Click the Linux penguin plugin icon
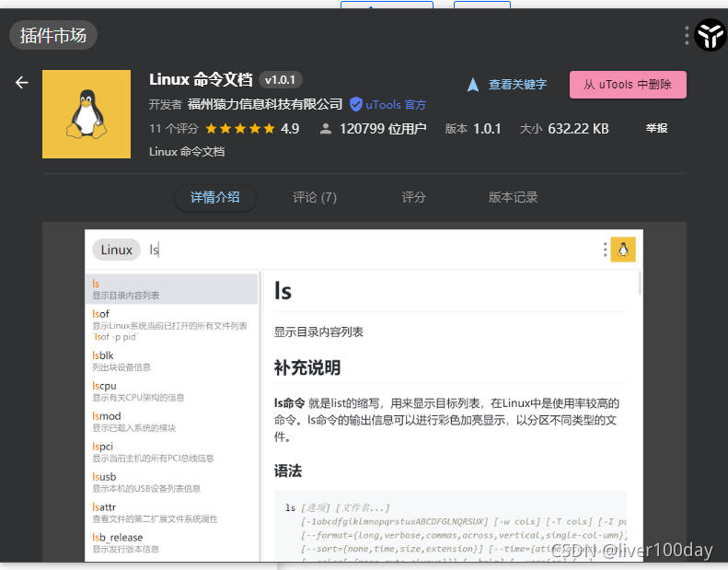This screenshot has width=728, height=570. click(x=87, y=114)
